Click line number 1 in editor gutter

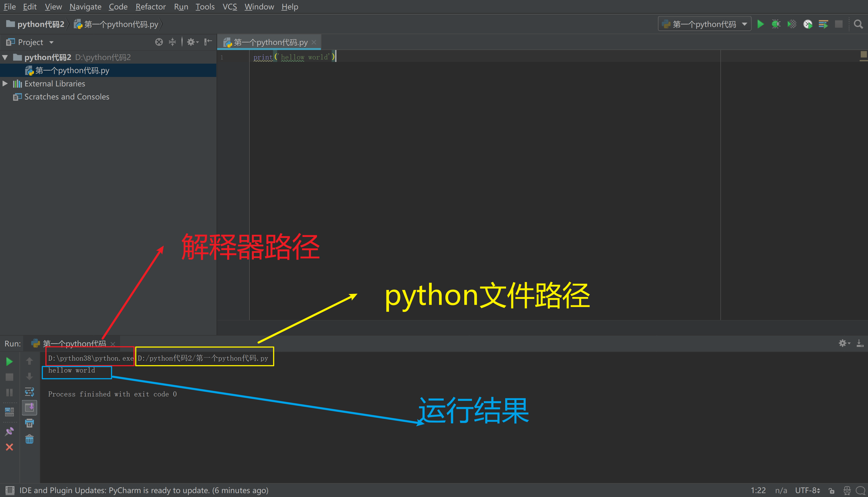(x=222, y=57)
